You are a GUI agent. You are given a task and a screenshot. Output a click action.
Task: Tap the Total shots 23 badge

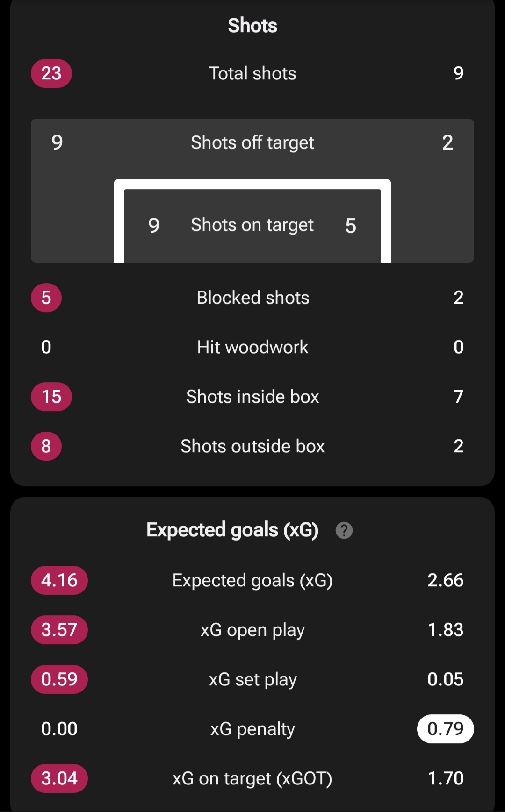tap(51, 73)
